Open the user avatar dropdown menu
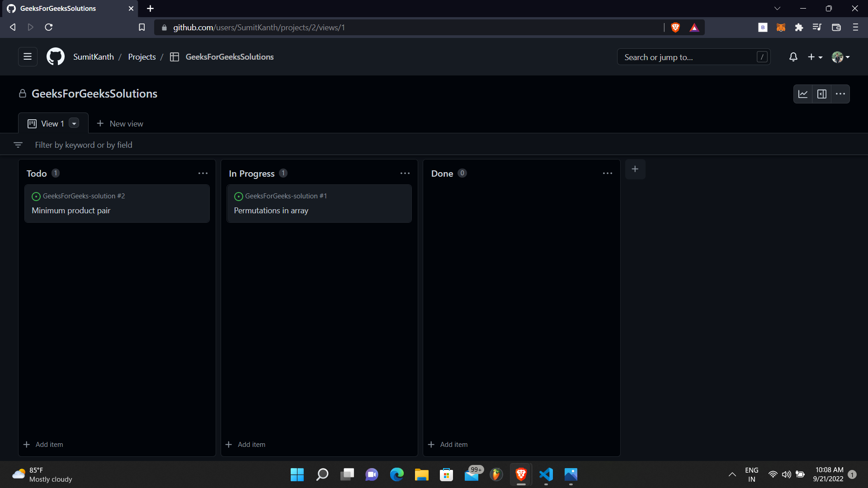This screenshot has width=868, height=488. (840, 57)
